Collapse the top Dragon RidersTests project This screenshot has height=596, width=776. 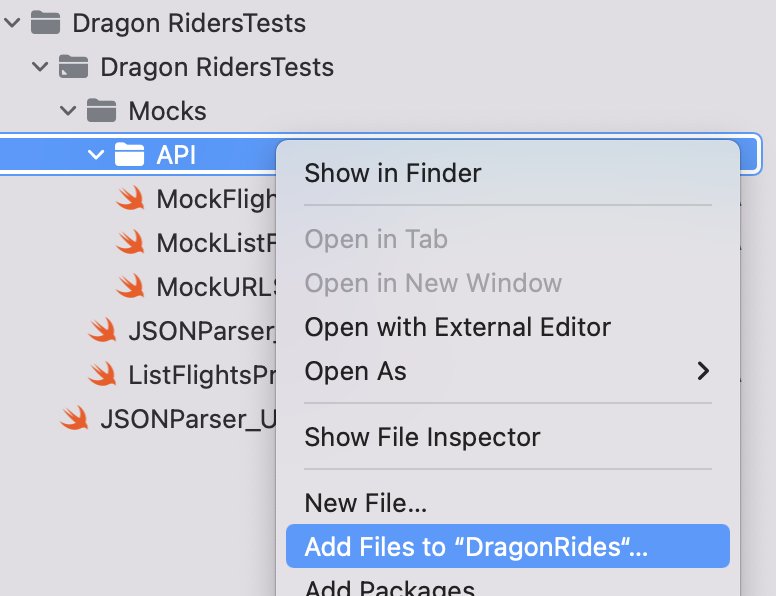coord(12,23)
